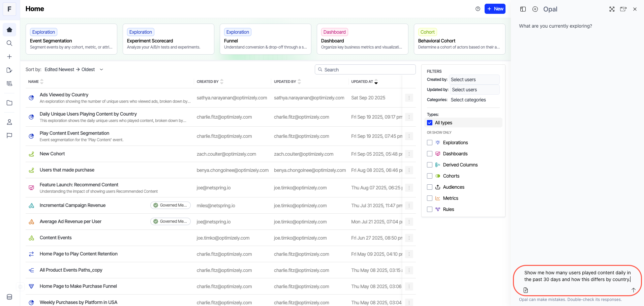Click the Home icon in left sidebar
Image resolution: width=644 pixels, height=306 pixels.
(x=9, y=30)
